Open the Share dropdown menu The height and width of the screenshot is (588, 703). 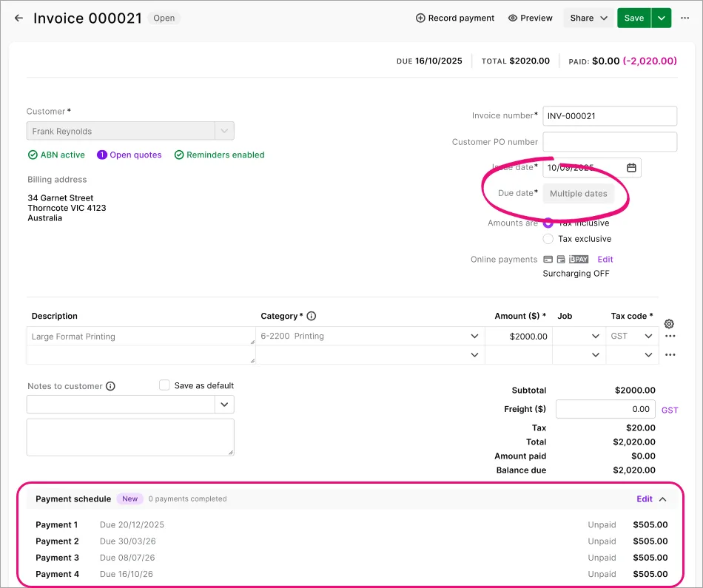pos(588,18)
